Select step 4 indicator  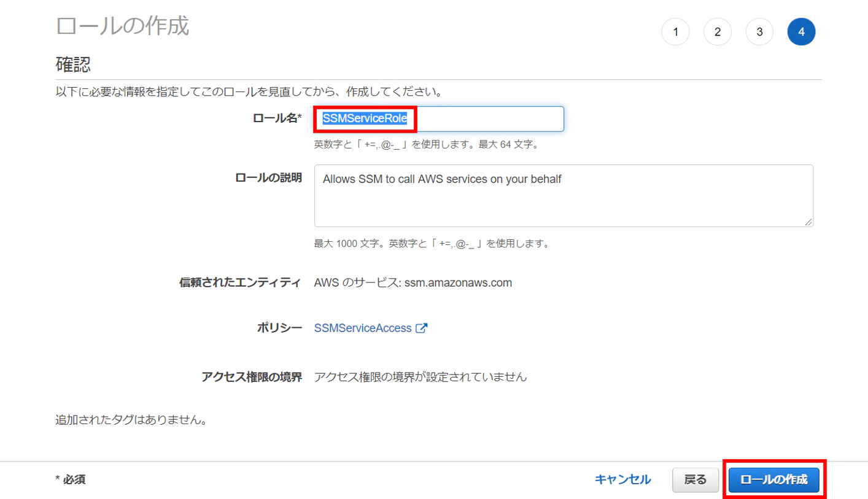click(x=801, y=32)
